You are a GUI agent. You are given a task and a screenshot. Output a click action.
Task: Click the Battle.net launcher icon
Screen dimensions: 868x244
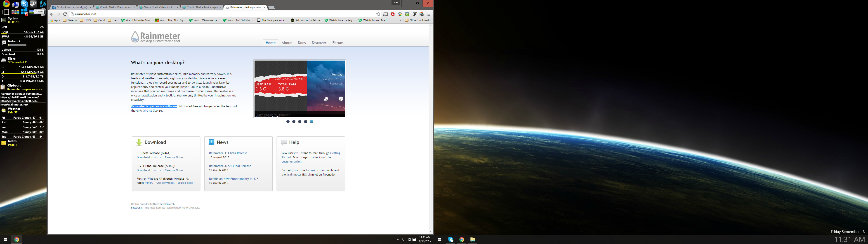click(x=42, y=4)
